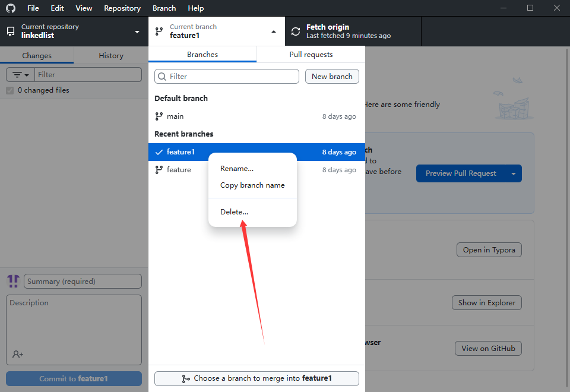Screen dimensions: 570x392
Task: Open the Repository menu in menu bar
Action: point(122,8)
